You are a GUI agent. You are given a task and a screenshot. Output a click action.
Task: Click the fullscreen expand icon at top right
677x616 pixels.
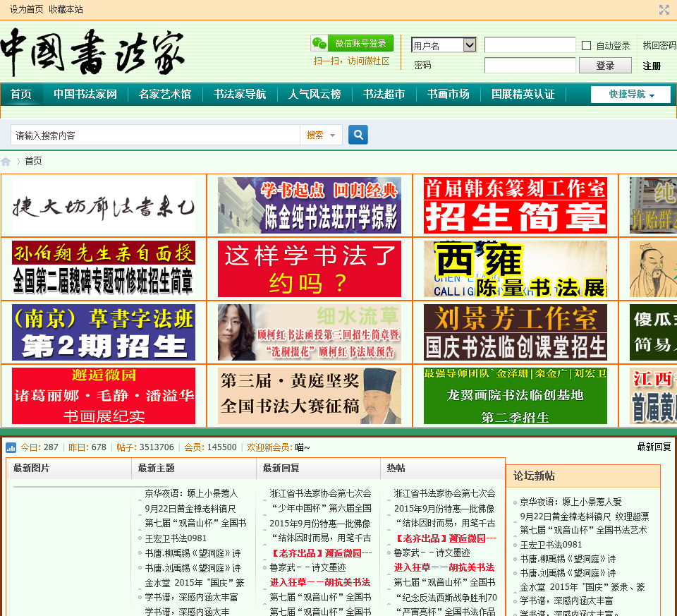[x=664, y=9]
